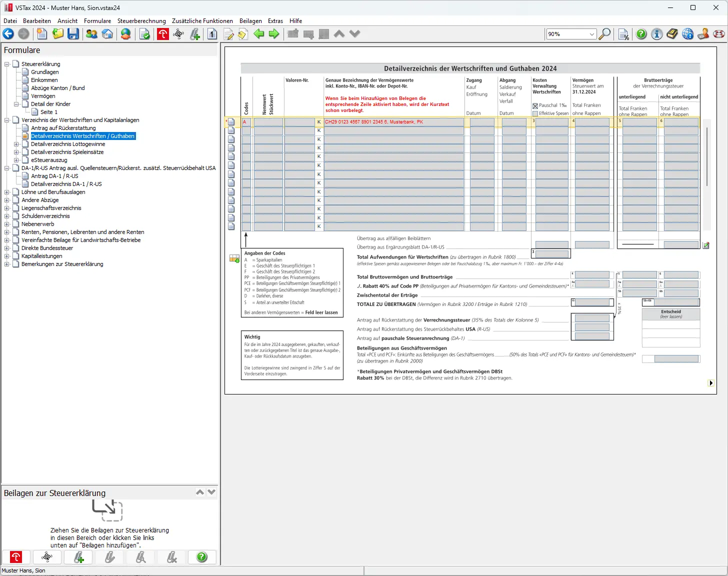Click the floppy disk save icon

click(73, 34)
